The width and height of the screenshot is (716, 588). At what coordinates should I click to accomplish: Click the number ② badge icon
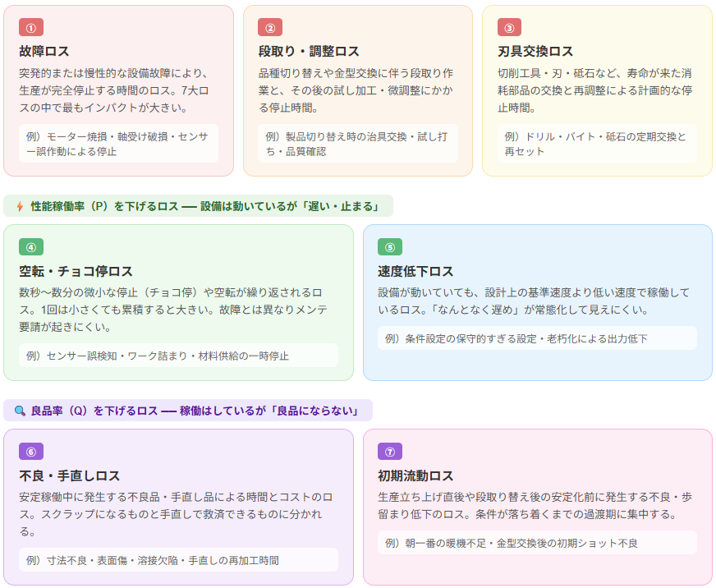coord(270,27)
